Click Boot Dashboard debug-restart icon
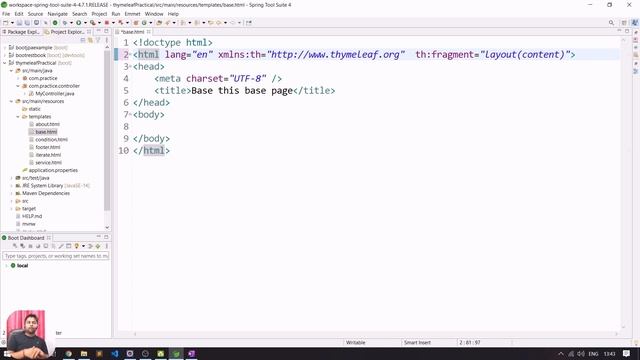 pos(22,246)
